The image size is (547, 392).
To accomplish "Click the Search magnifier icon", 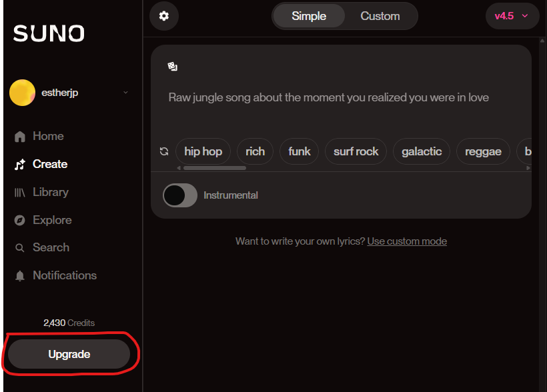I will coord(20,248).
